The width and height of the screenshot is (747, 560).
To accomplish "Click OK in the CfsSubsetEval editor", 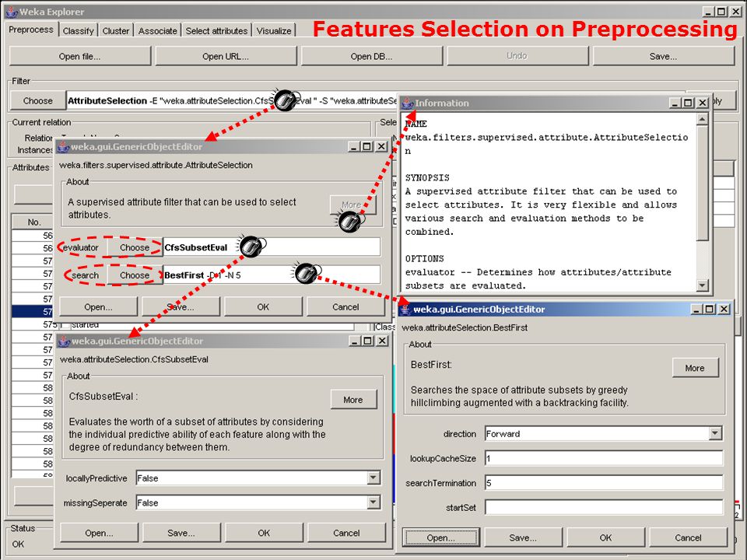I will tap(264, 533).
